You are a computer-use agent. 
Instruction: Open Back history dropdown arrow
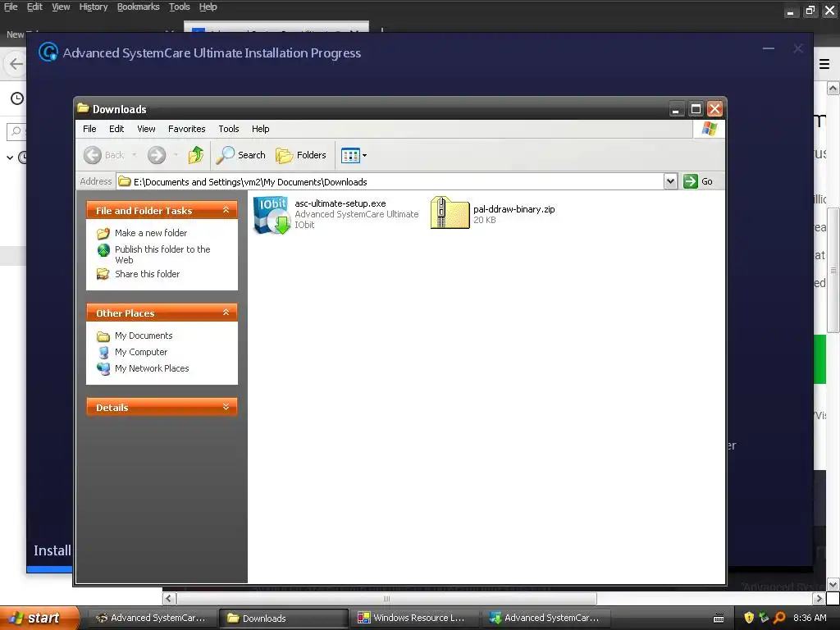coord(134,155)
